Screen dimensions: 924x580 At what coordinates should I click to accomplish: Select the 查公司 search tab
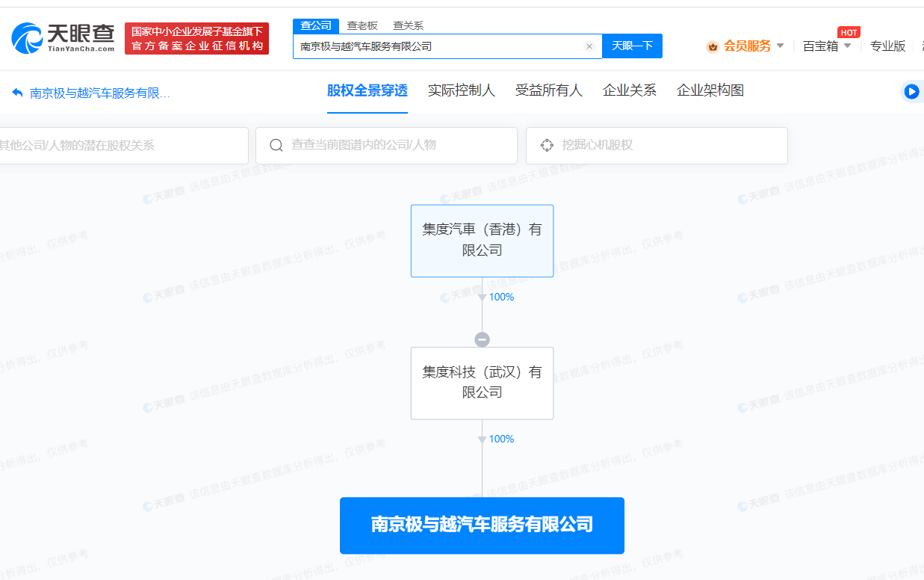[316, 25]
